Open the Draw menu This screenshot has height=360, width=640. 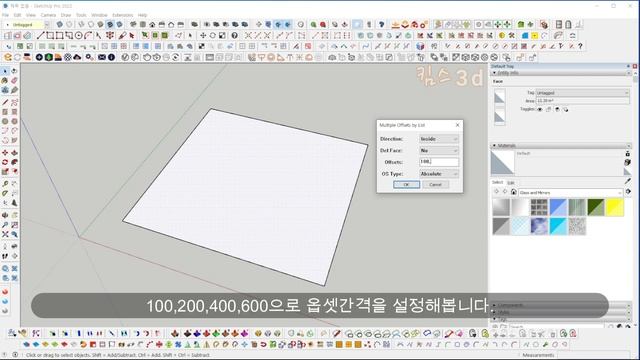(x=66, y=15)
